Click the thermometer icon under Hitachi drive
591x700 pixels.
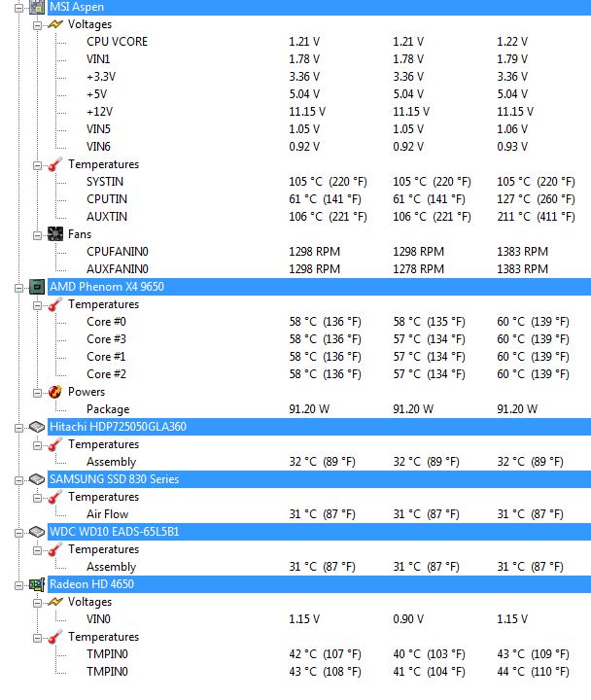pos(54,444)
